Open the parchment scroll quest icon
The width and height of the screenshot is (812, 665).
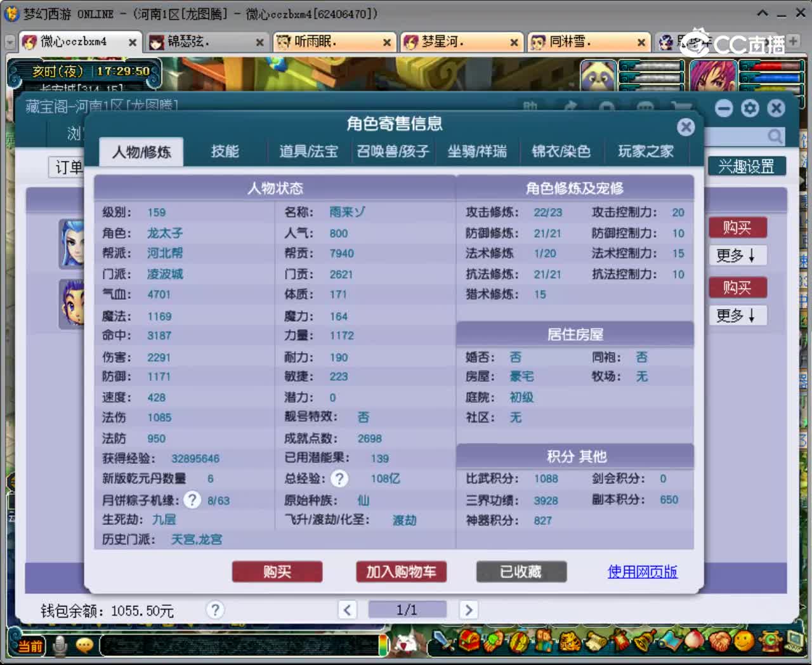pos(596,642)
